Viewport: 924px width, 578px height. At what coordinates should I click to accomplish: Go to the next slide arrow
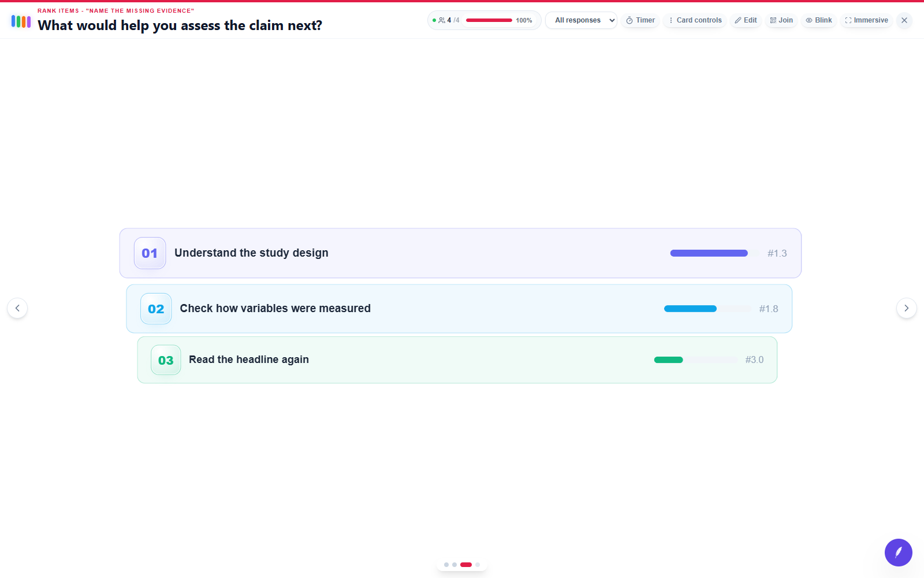click(907, 308)
